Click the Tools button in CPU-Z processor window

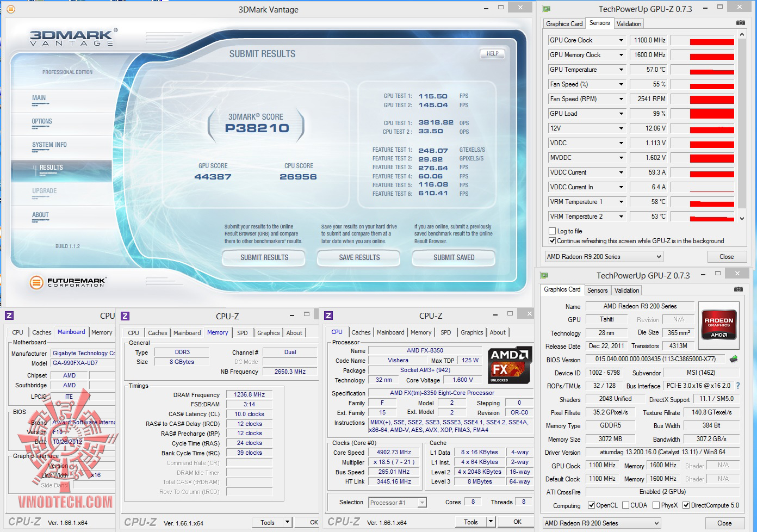(x=471, y=522)
